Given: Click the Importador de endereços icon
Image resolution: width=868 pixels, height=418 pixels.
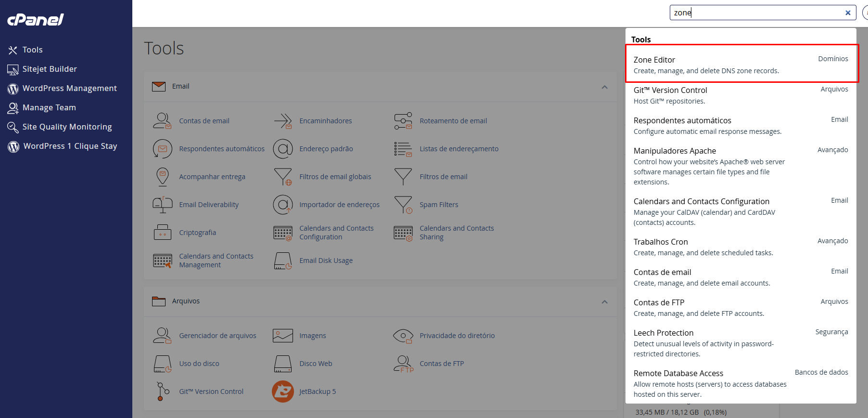Looking at the screenshot, I should tap(282, 205).
